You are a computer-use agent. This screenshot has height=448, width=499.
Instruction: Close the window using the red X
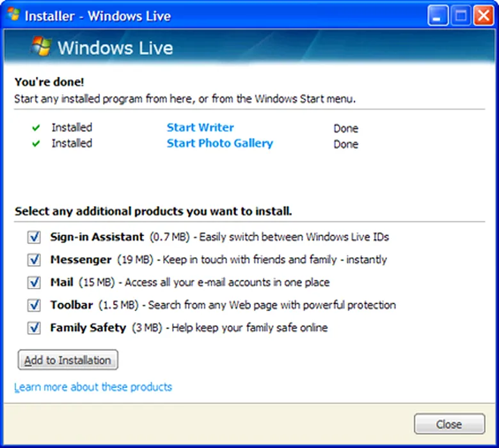[482, 16]
